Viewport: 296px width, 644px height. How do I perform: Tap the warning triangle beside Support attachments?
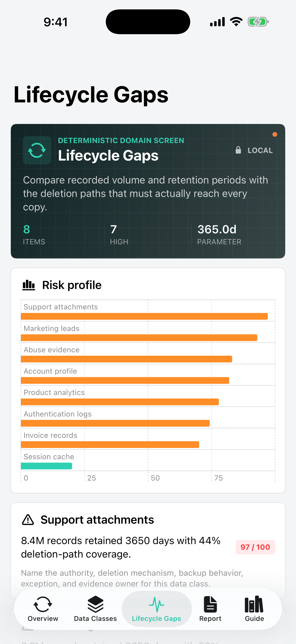click(x=28, y=520)
